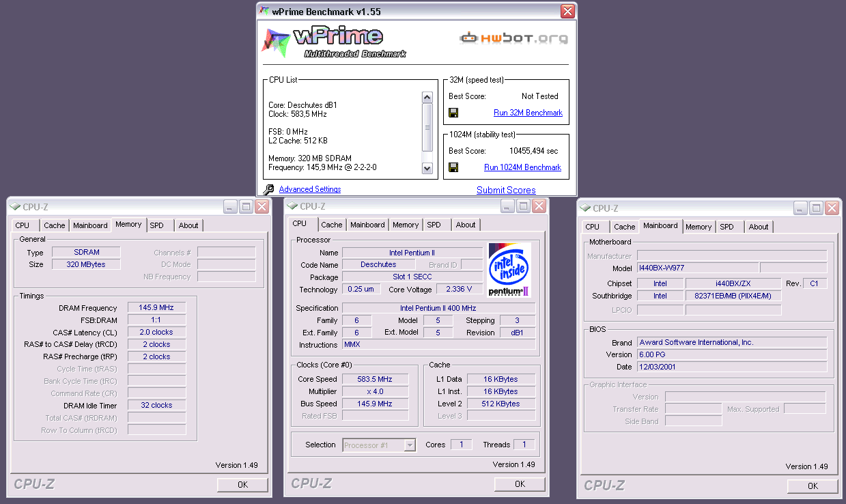Close the CPU-Z CPU window
The height and width of the screenshot is (504, 846).
tap(539, 206)
